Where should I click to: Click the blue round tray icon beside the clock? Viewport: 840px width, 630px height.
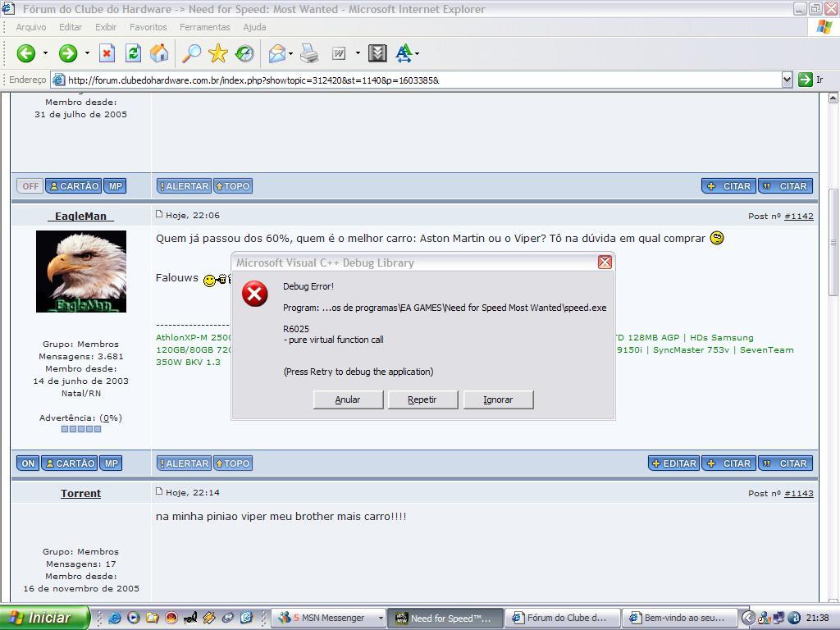pos(794,618)
